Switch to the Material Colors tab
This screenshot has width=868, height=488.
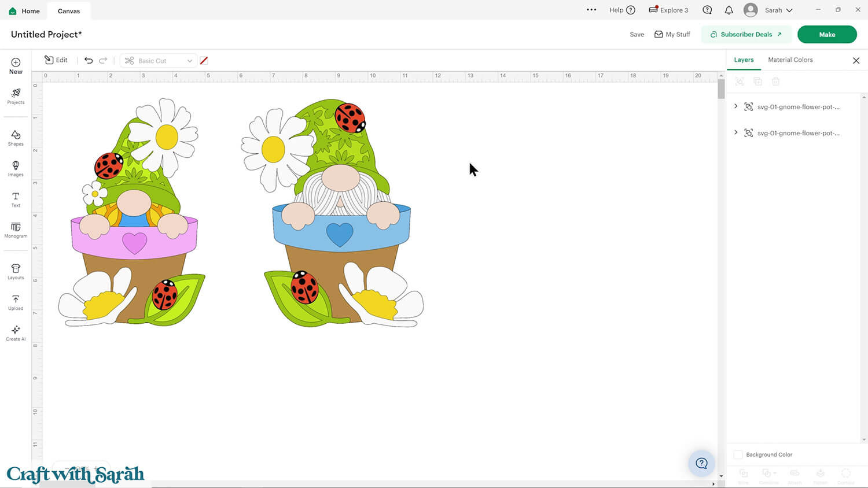coord(790,60)
